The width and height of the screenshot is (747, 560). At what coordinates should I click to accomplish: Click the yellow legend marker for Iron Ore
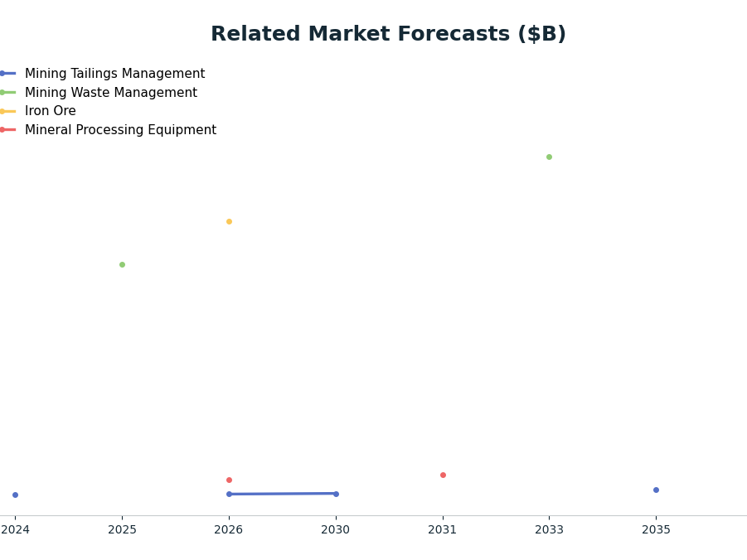pos(7,111)
